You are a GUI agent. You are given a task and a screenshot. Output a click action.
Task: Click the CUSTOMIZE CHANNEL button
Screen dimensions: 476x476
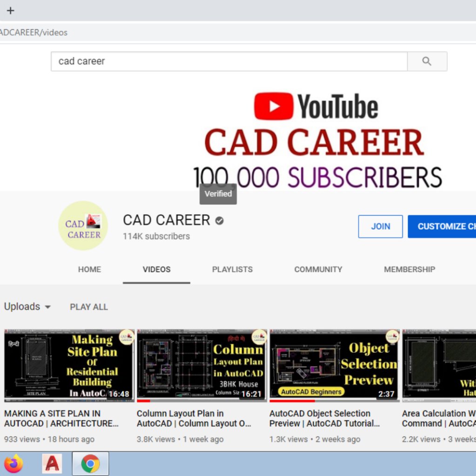coord(442,226)
